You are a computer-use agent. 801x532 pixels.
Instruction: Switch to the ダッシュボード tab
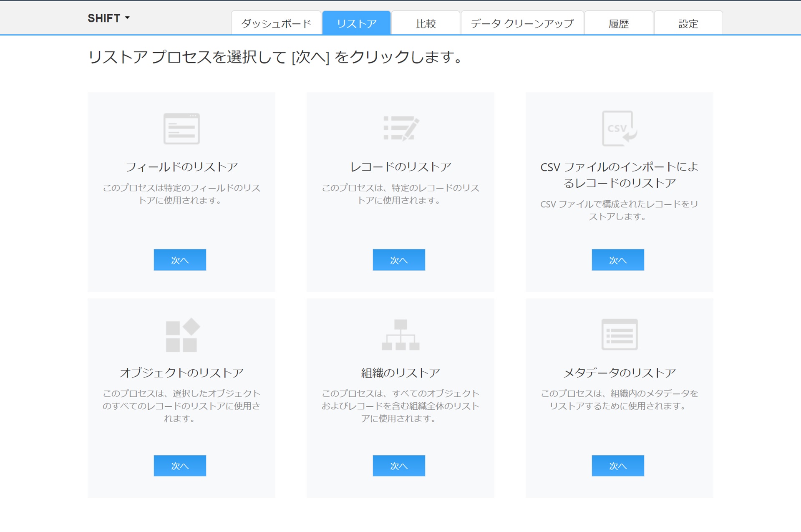(276, 23)
